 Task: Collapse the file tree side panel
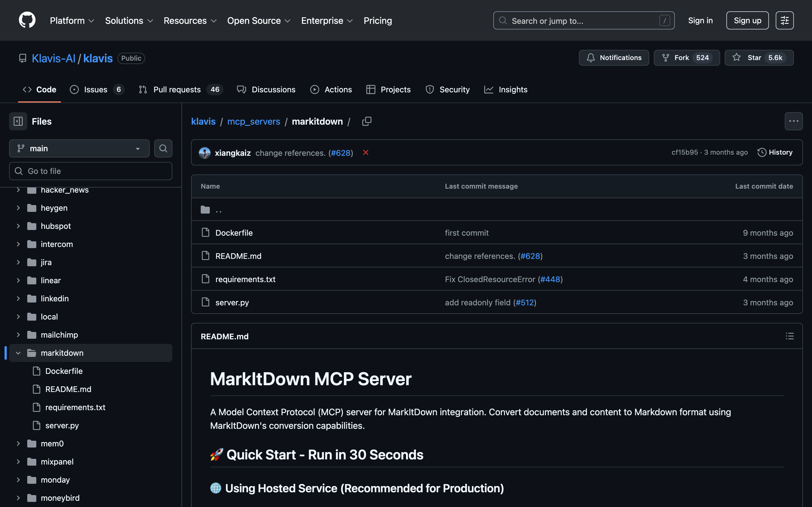18,122
